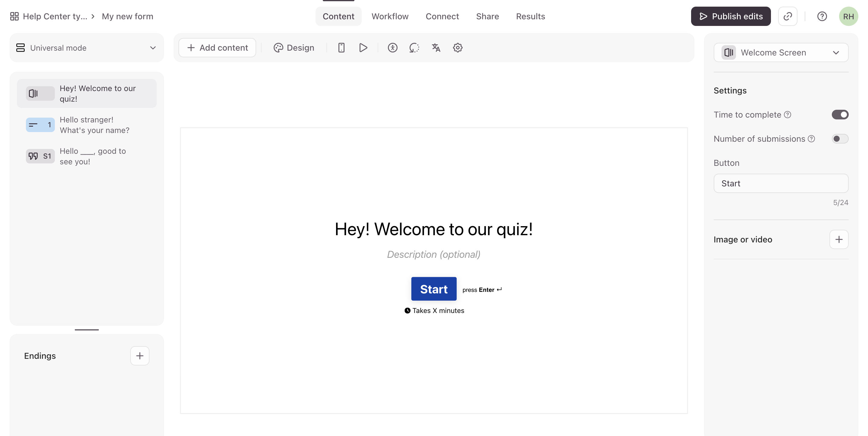The height and width of the screenshot is (436, 868).
Task: Click the workspace grid icon
Action: pyautogui.click(x=14, y=16)
